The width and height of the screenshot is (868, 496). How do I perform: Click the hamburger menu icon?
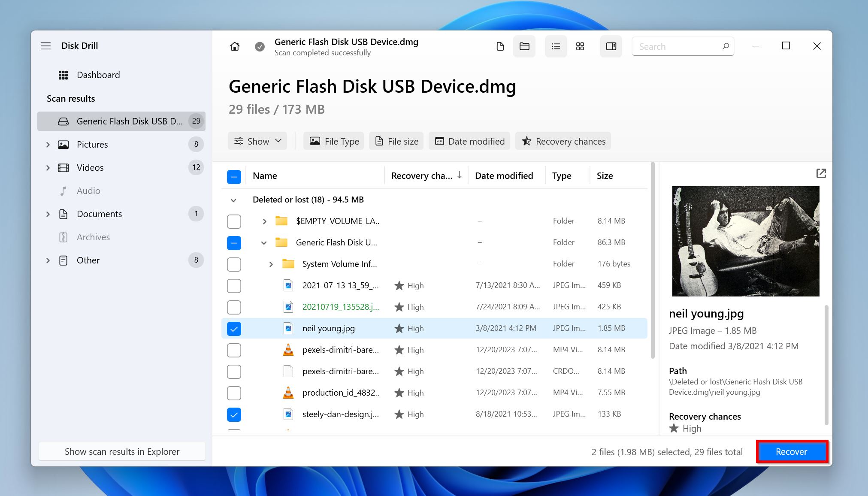pos(45,45)
